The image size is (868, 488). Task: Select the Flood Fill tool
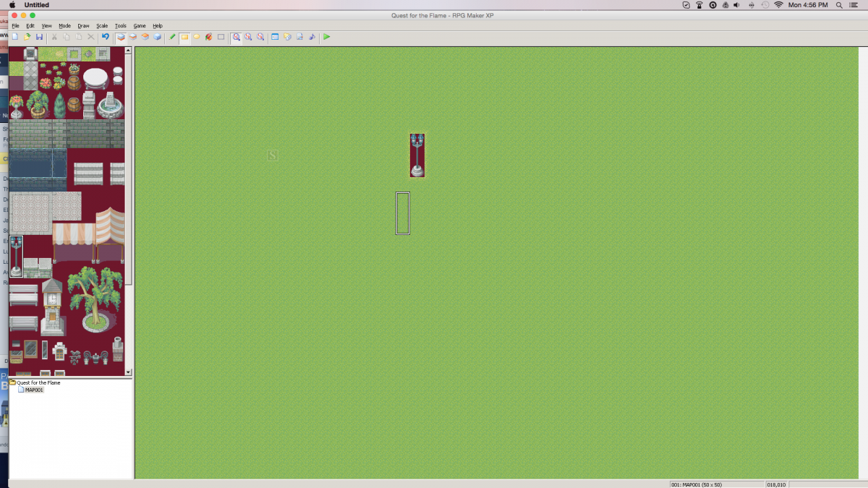click(208, 37)
